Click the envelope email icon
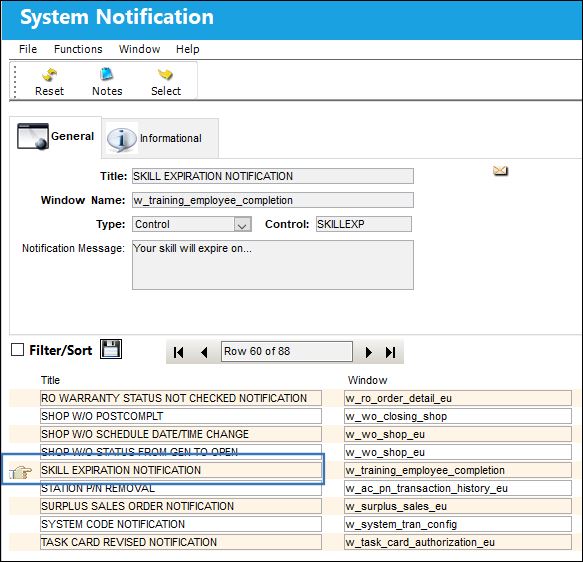 pos(500,171)
